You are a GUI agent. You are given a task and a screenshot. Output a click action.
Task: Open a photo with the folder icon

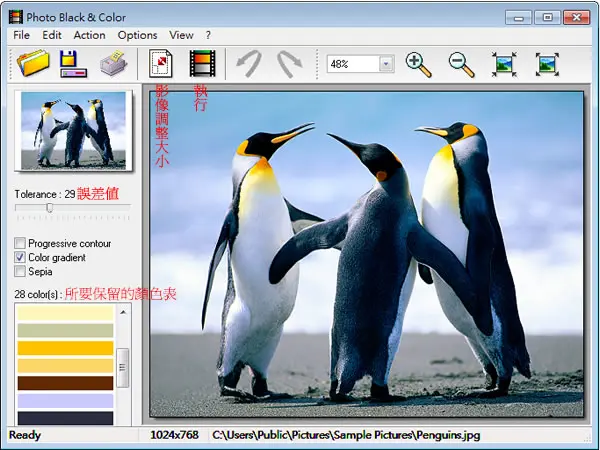33,64
